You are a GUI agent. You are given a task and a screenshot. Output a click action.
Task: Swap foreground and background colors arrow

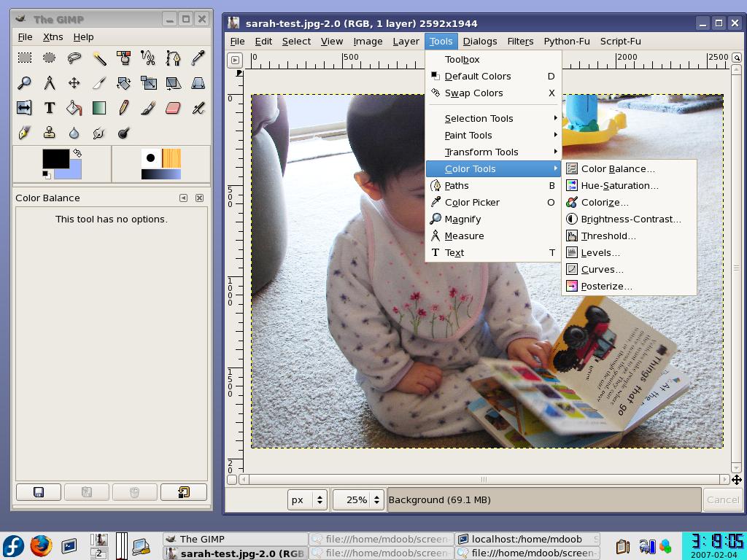coord(77,153)
